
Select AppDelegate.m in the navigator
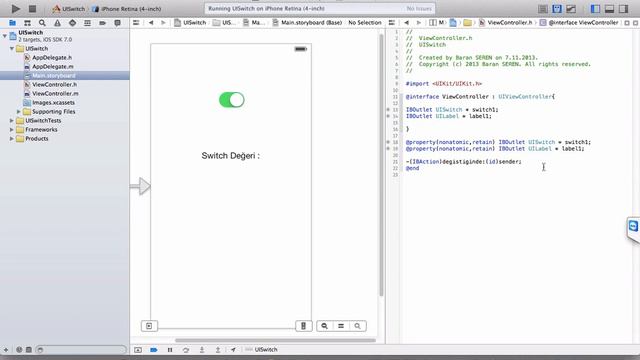[53, 67]
